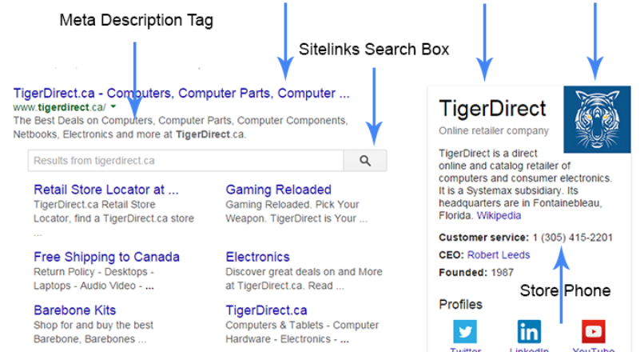Click the green www.tigerdirect.ca URL
The height and width of the screenshot is (352, 644).
(x=59, y=106)
